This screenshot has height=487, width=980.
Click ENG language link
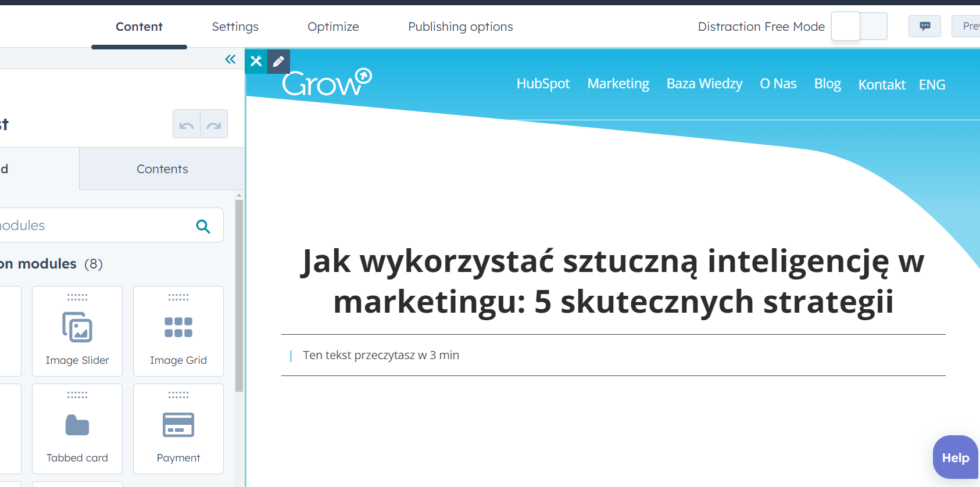pos(932,85)
